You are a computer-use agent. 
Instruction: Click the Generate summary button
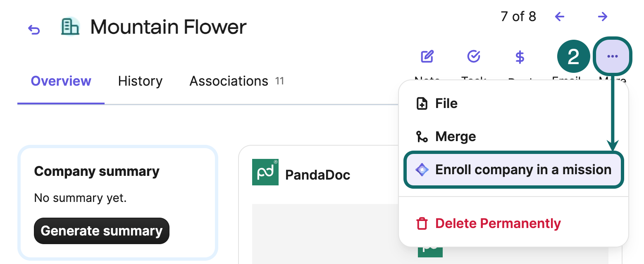coord(102,231)
